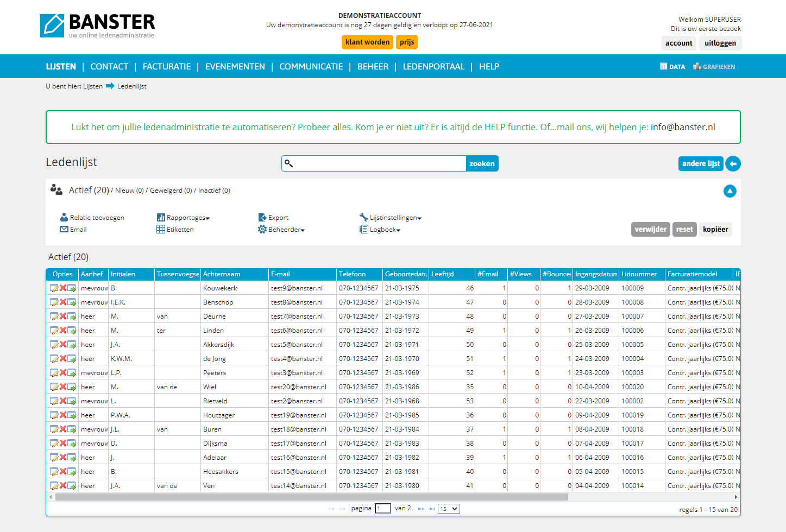Click the blue back arrow beside 'andere lijst'
The height and width of the screenshot is (532, 786).
click(x=733, y=163)
